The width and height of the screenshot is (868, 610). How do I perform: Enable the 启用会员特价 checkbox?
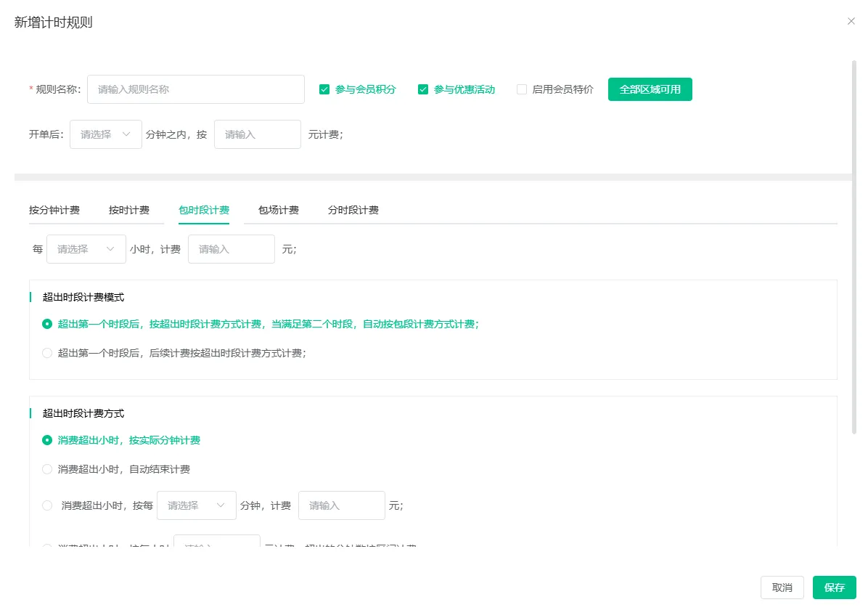click(x=522, y=89)
